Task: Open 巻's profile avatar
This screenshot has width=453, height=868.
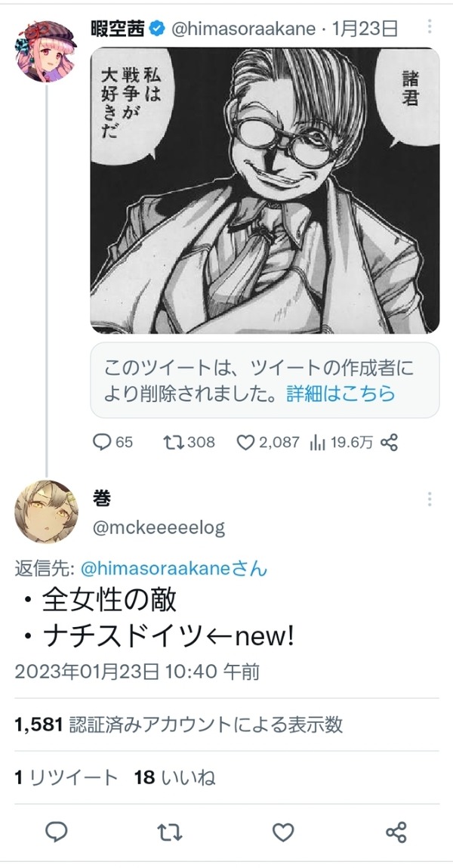Action: 47,511
